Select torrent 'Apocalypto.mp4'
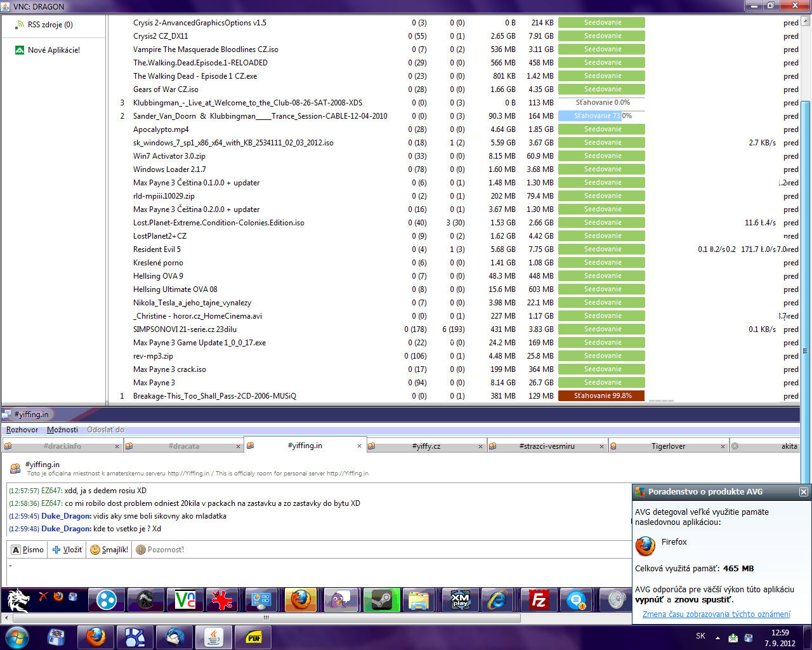This screenshot has height=650, width=812. click(x=160, y=129)
